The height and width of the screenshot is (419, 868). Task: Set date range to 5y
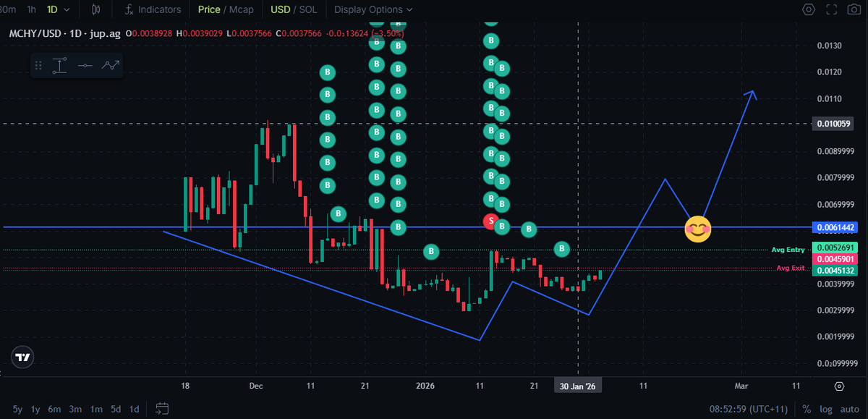[17, 409]
